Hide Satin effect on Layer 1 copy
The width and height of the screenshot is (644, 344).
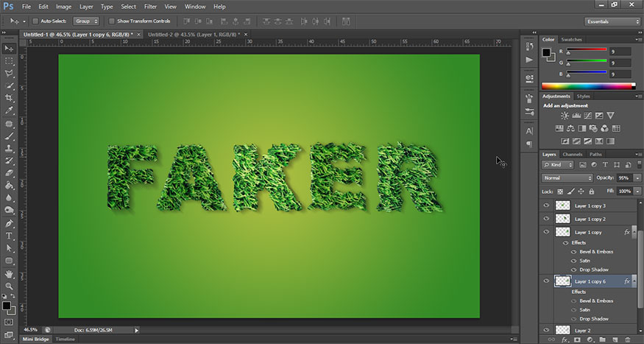tap(574, 261)
